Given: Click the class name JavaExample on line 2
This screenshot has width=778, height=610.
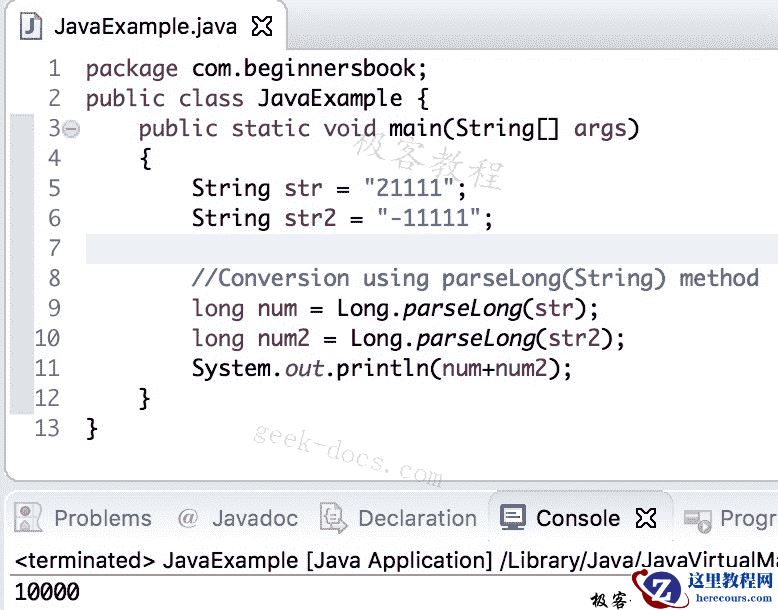Looking at the screenshot, I should [x=330, y=98].
